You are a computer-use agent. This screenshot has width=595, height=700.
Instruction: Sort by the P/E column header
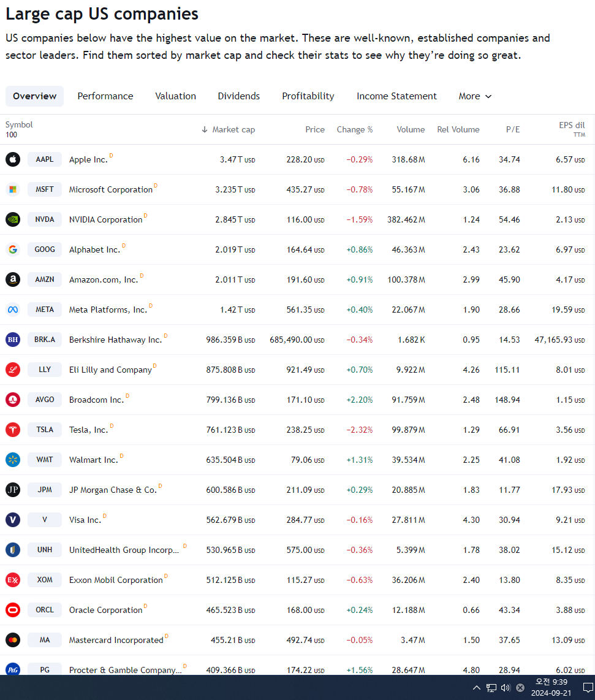point(513,129)
